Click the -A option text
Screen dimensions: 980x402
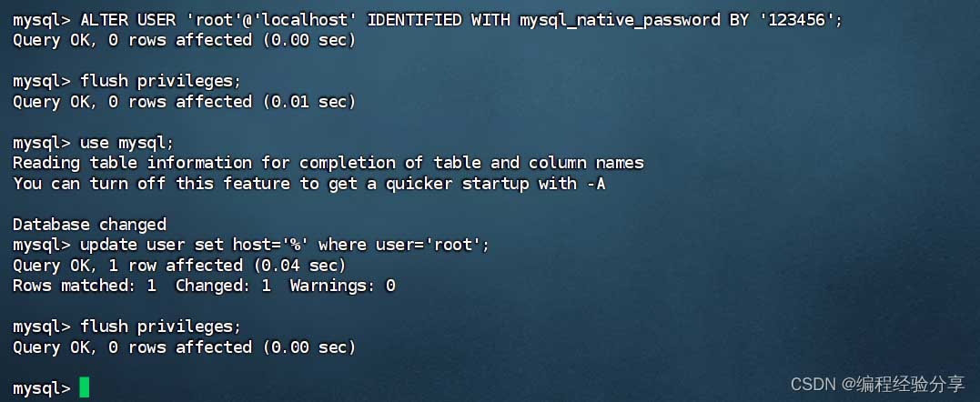[x=596, y=184]
